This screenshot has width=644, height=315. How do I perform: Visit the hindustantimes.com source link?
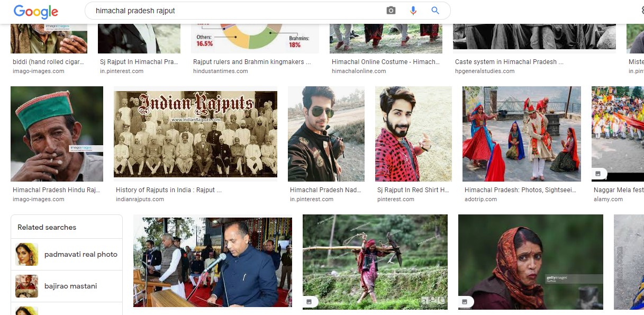tap(221, 70)
